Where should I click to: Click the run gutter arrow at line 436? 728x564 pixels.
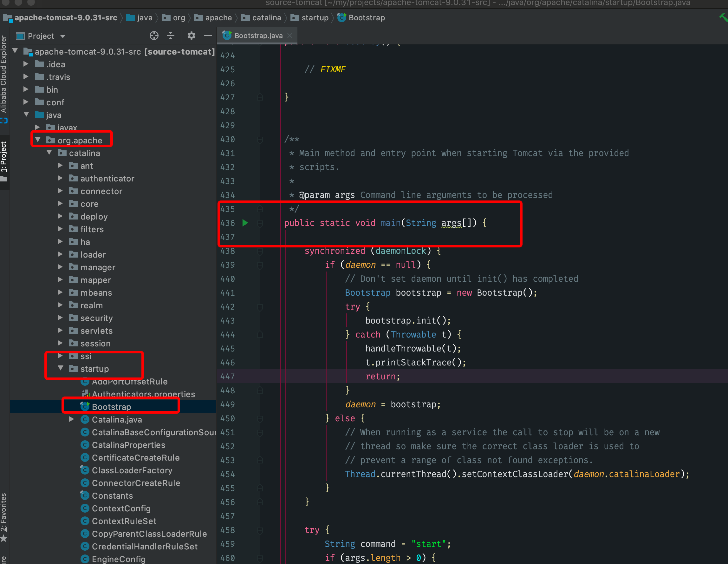click(245, 222)
